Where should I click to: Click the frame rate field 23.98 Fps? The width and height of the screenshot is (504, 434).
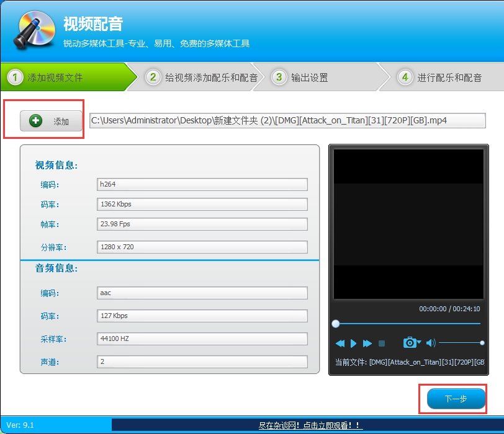[202, 224]
